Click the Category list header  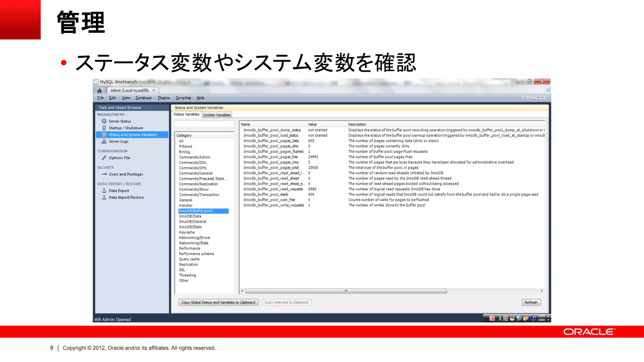click(202, 135)
